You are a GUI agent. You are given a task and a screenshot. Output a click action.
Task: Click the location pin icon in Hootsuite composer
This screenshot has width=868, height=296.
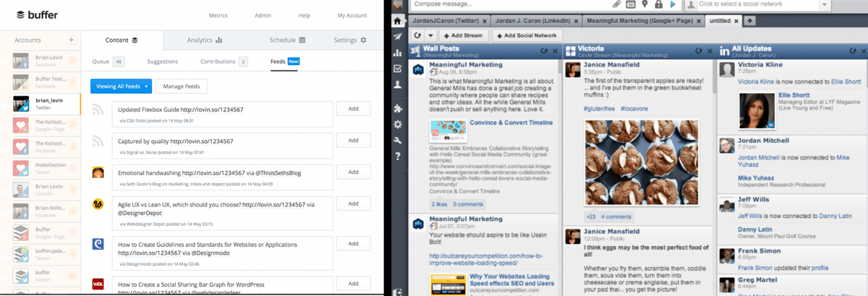(644, 4)
